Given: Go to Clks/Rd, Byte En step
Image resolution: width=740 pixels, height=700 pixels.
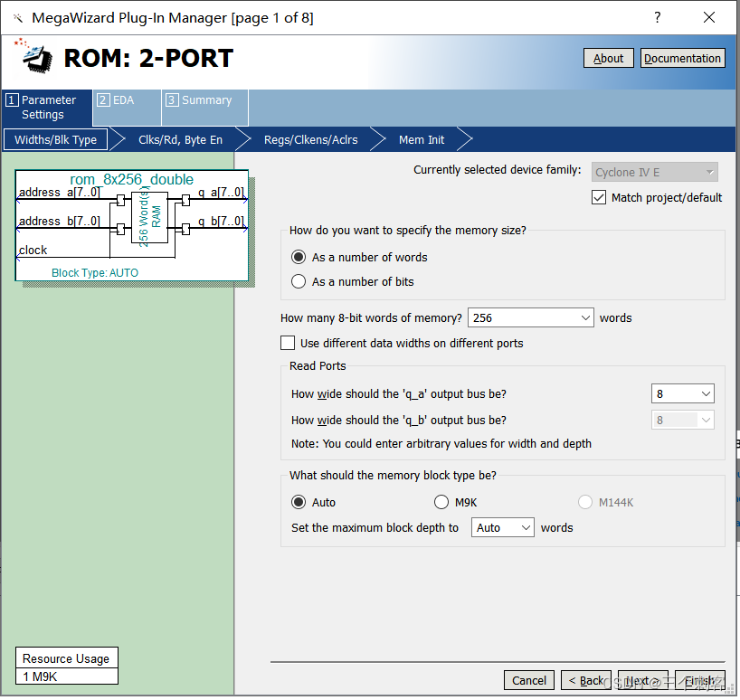Looking at the screenshot, I should pyautogui.click(x=180, y=139).
